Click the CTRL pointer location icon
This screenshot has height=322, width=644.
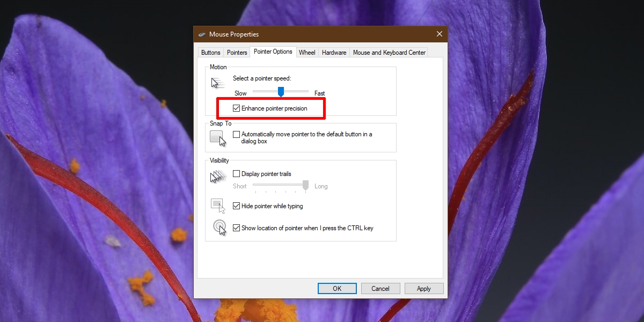[219, 228]
